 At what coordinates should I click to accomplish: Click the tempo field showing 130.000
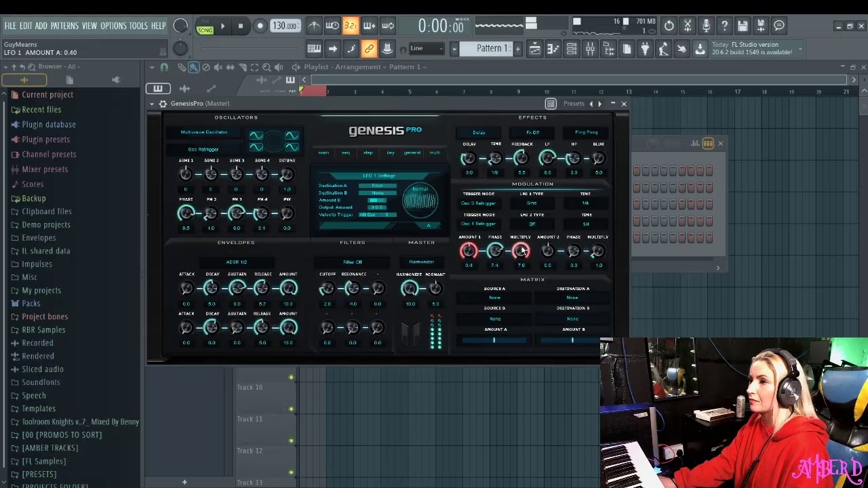point(285,26)
